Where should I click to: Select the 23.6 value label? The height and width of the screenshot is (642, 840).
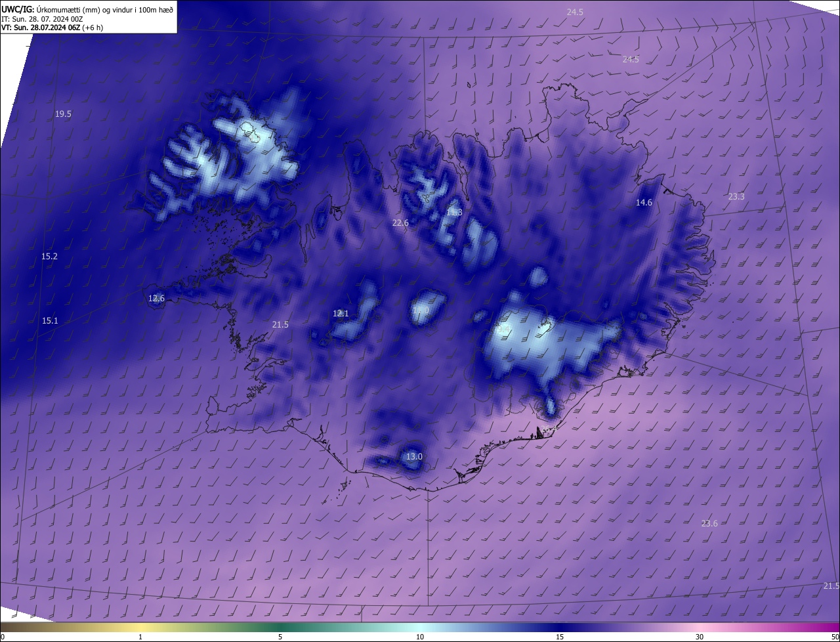[709, 523]
